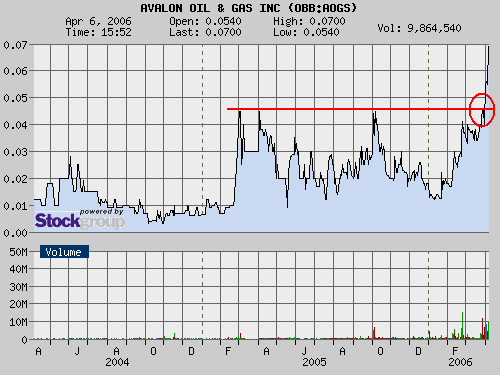Select the Open: 0.0540 value

(x=205, y=21)
